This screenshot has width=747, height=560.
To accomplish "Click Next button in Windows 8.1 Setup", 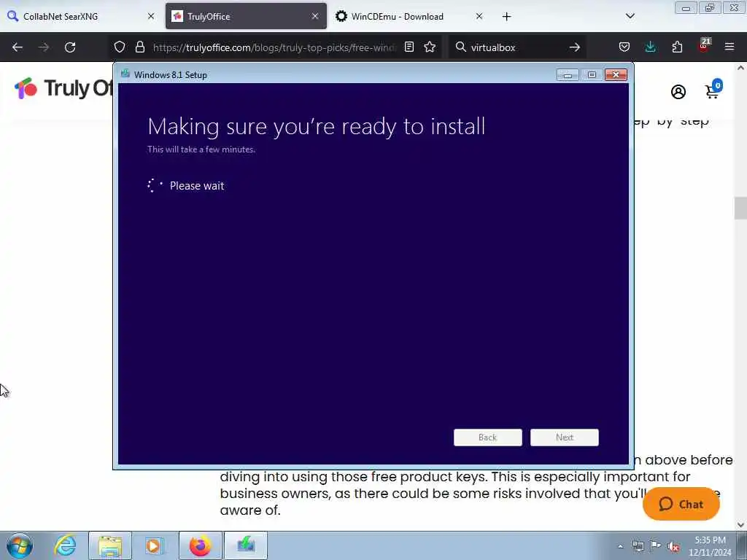I will tap(565, 437).
